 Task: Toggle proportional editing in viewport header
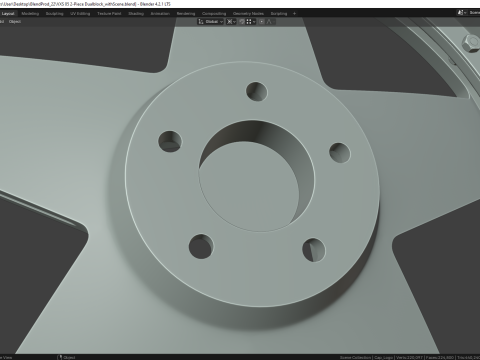(x=262, y=22)
